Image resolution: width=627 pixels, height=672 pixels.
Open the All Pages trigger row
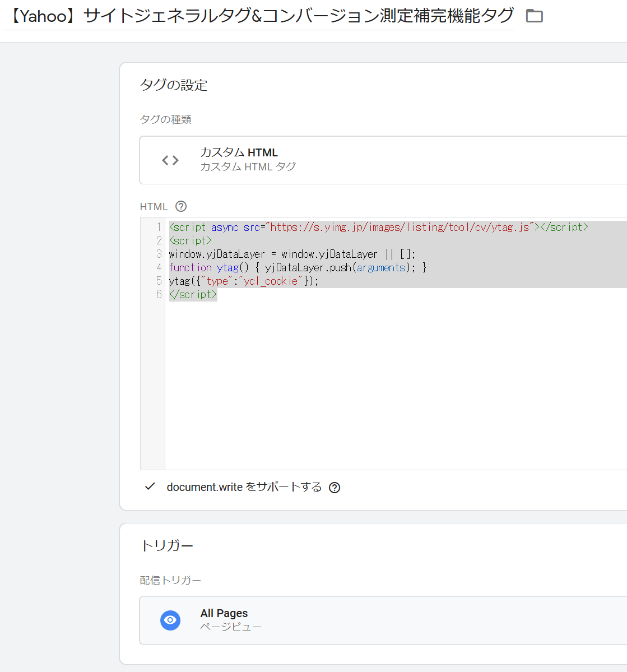point(383,620)
